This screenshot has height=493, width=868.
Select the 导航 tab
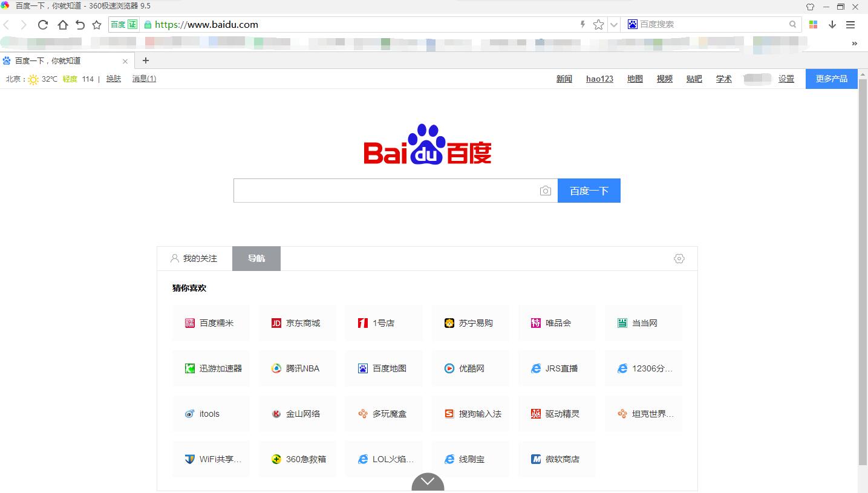256,258
